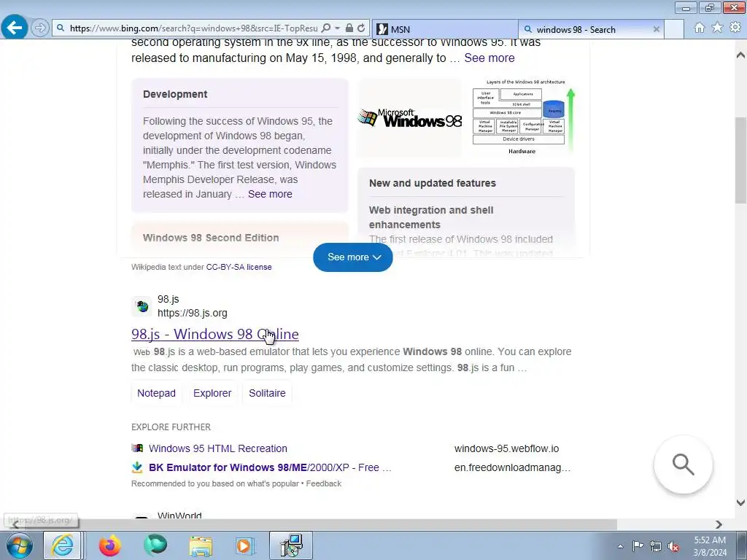Open the Windows Start orb
This screenshot has height=560, width=747.
pyautogui.click(x=19, y=545)
